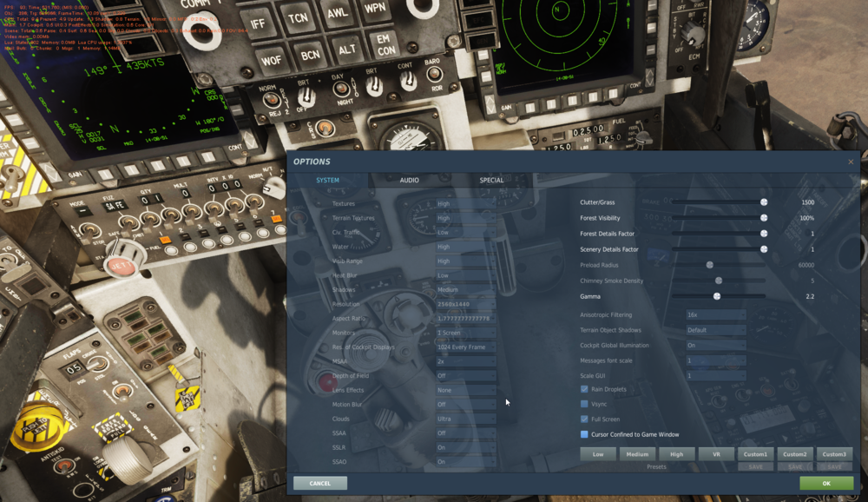Expand the Scale GUI dropdown
The width and height of the screenshot is (868, 502).
(x=716, y=376)
